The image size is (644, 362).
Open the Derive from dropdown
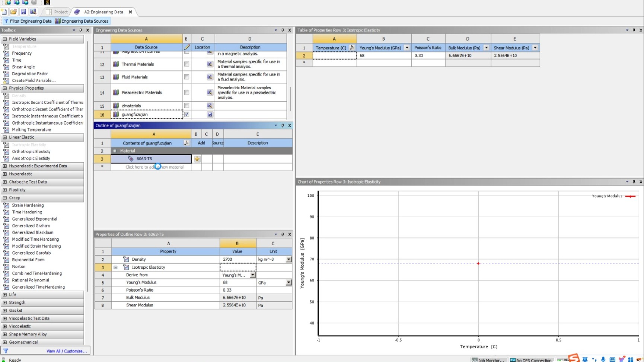point(253,275)
